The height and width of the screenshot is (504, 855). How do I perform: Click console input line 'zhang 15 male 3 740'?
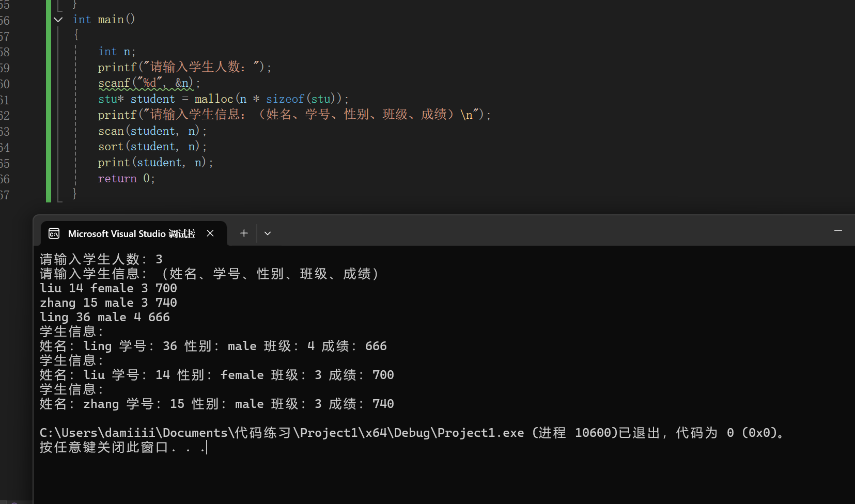click(108, 303)
